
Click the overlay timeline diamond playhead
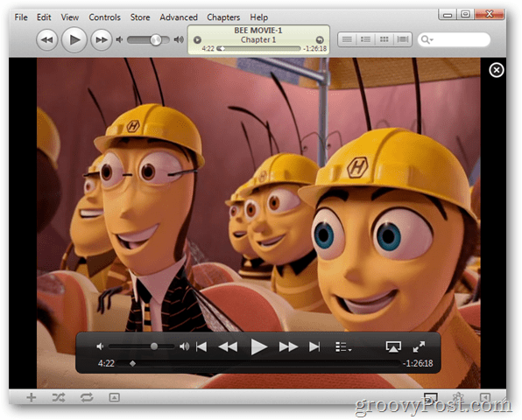132,363
